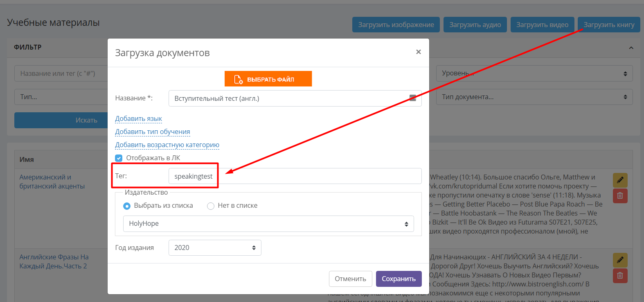Click the Искать search button
The height and width of the screenshot is (302, 644).
point(61,120)
